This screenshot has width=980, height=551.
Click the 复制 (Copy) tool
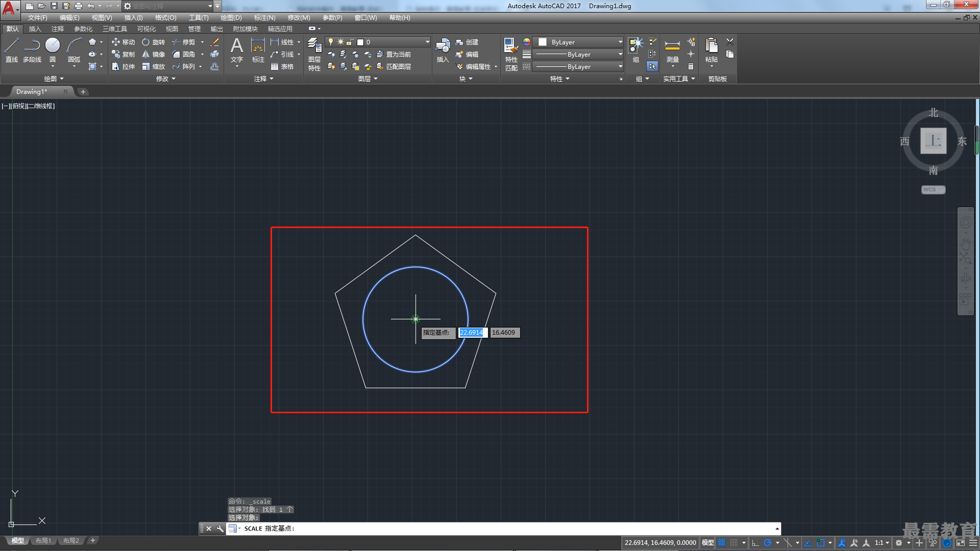point(123,54)
